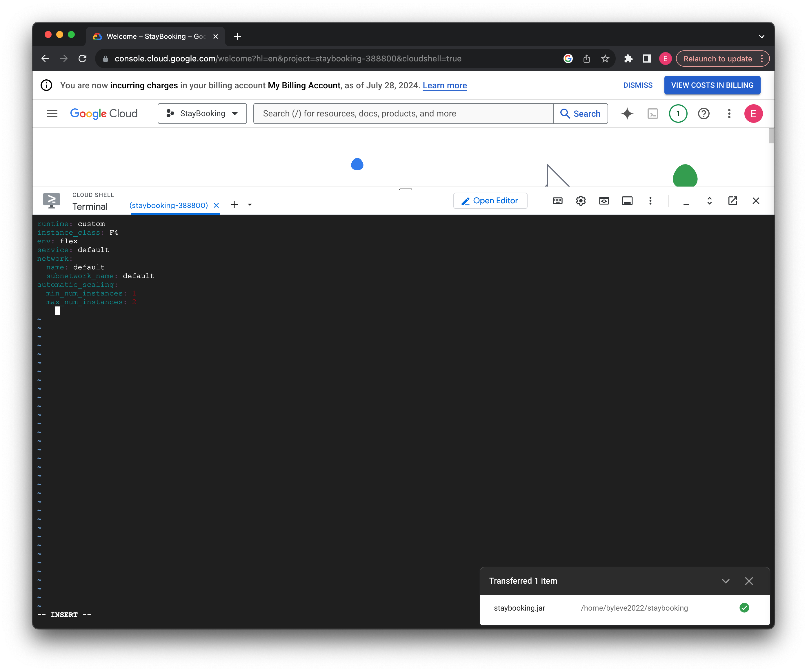Switch to the staybooking-388800 terminal tab
Image resolution: width=807 pixels, height=672 pixels.
point(169,205)
